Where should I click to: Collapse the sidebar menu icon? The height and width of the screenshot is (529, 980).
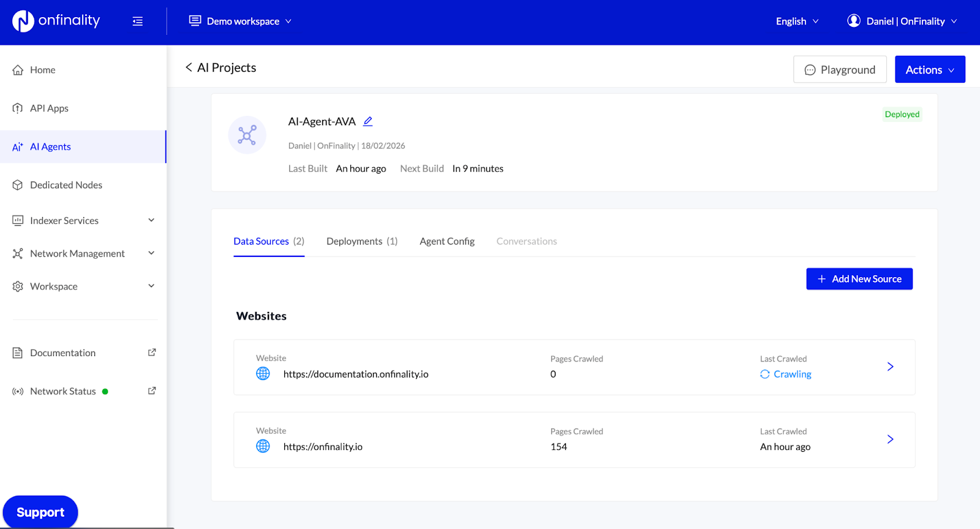(138, 21)
